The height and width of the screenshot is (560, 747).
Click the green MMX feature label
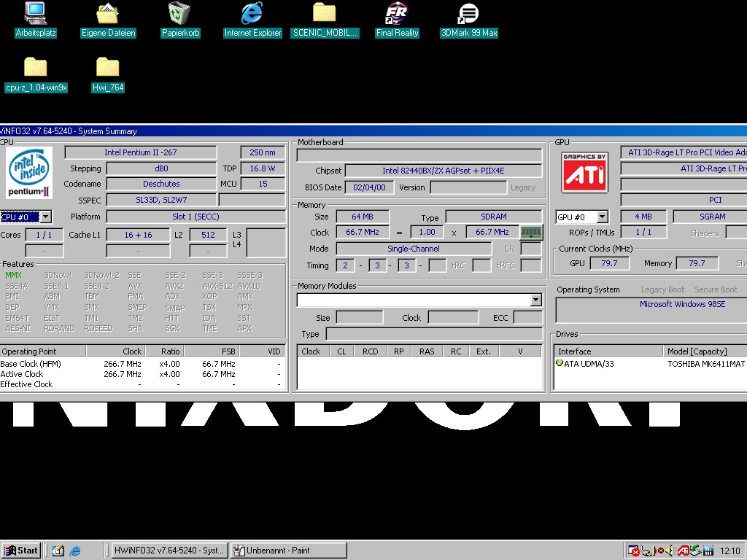(13, 275)
